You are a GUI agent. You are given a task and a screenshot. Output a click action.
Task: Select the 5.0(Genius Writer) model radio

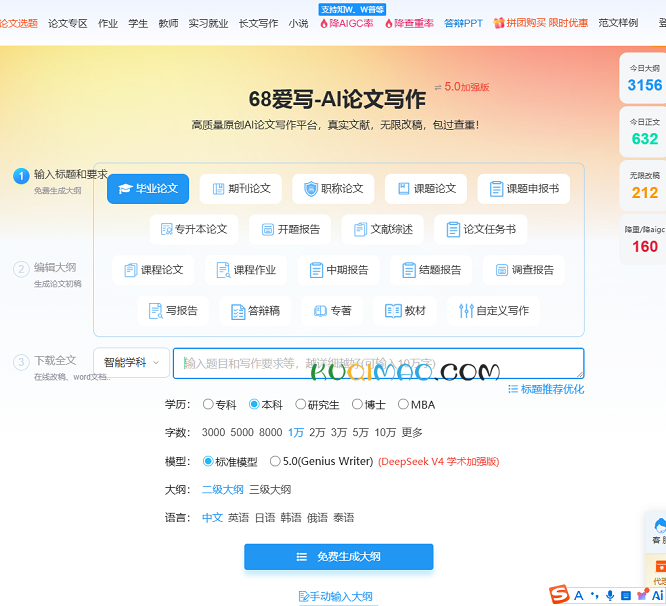click(x=275, y=461)
